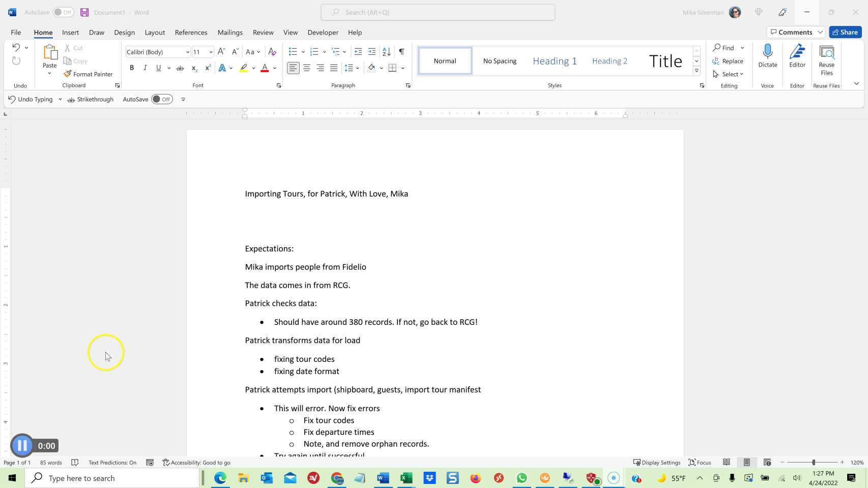
Task: Click the zoom slider handle
Action: [x=814, y=463]
